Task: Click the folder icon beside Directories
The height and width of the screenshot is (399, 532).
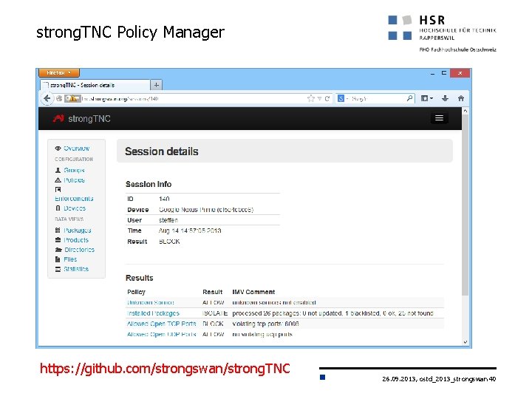Action: 58,250
